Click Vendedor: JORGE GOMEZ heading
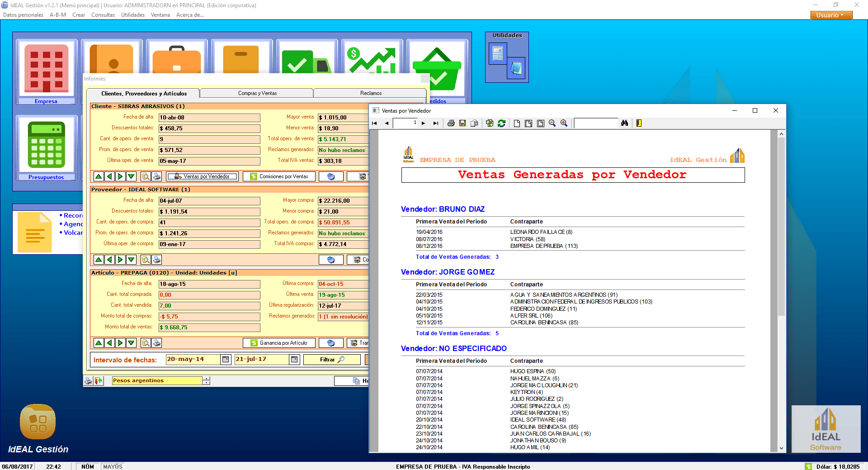This screenshot has width=868, height=470. [448, 272]
